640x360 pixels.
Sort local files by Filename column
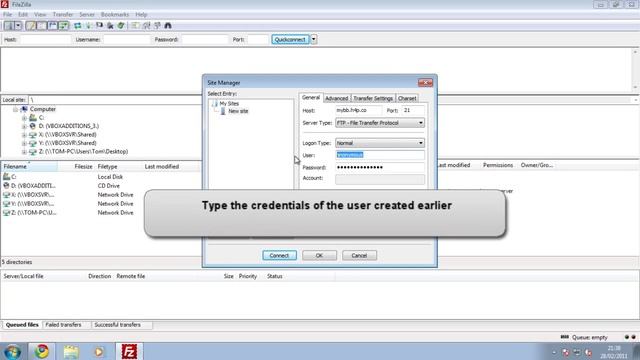(x=29, y=167)
